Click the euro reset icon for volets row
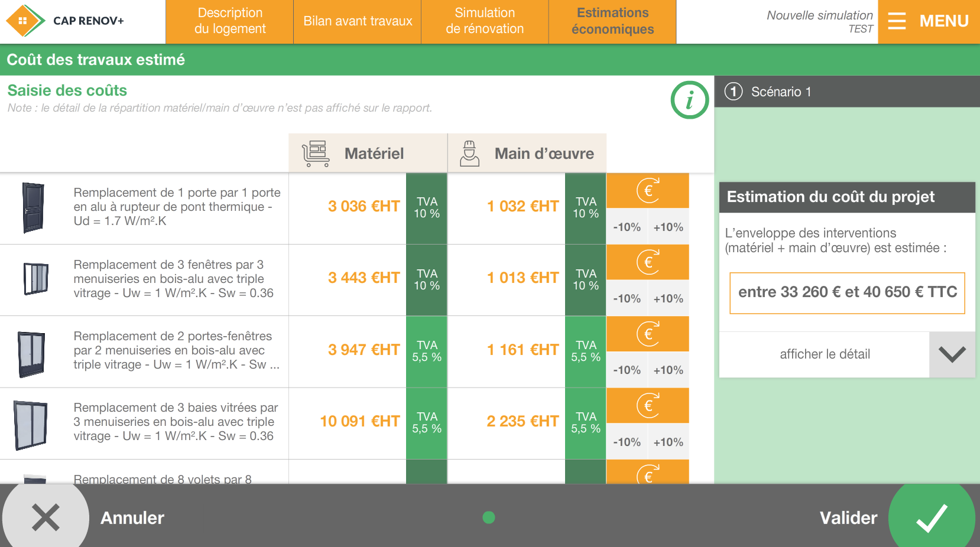The image size is (980, 547). point(648,472)
